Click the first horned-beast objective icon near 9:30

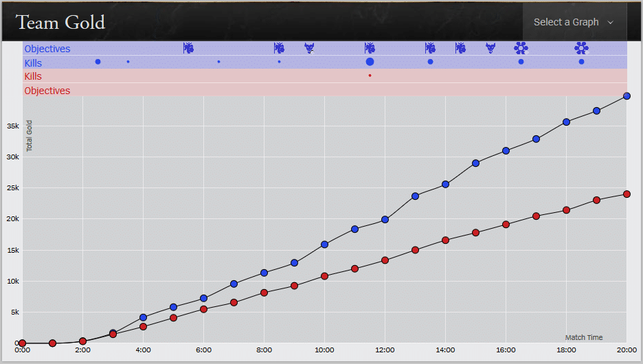(309, 48)
